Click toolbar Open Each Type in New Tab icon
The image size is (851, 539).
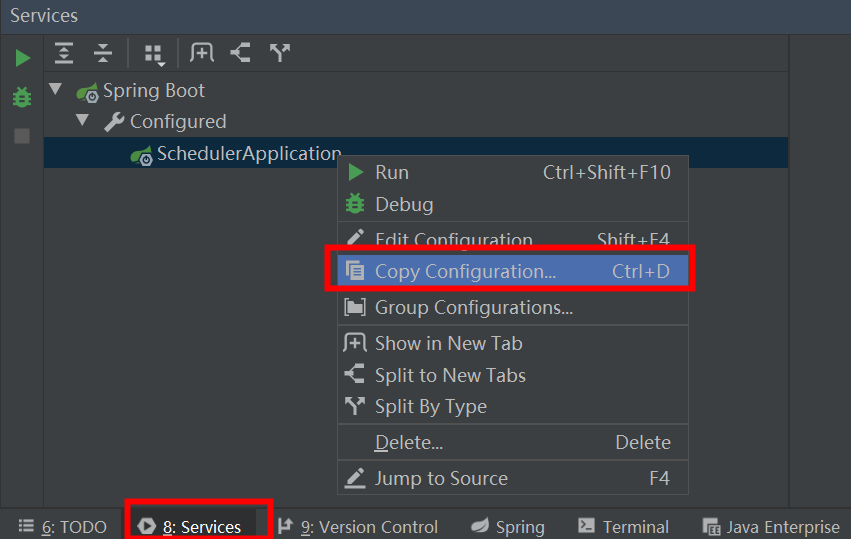pyautogui.click(x=280, y=53)
